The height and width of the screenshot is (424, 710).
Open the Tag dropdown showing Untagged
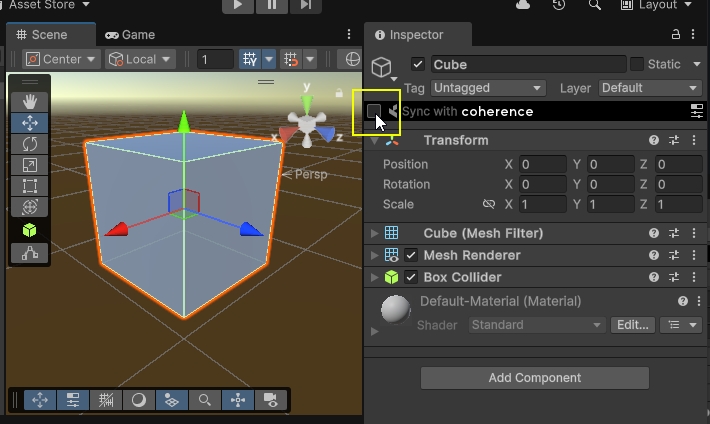coord(488,88)
